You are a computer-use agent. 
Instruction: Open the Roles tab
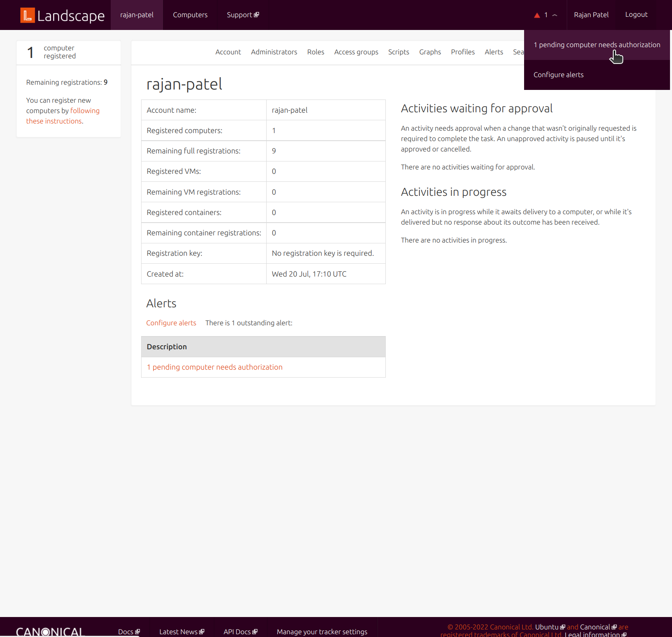pos(315,52)
